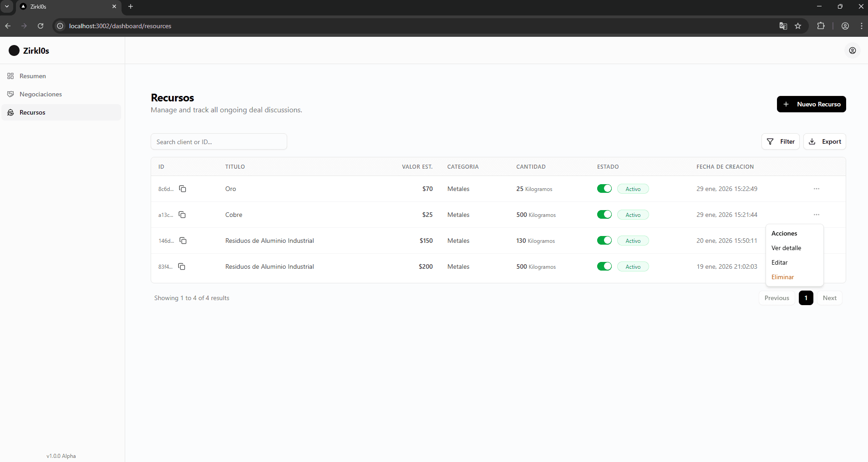
Task: Copy the ID of the Cobre resource
Action: (182, 215)
